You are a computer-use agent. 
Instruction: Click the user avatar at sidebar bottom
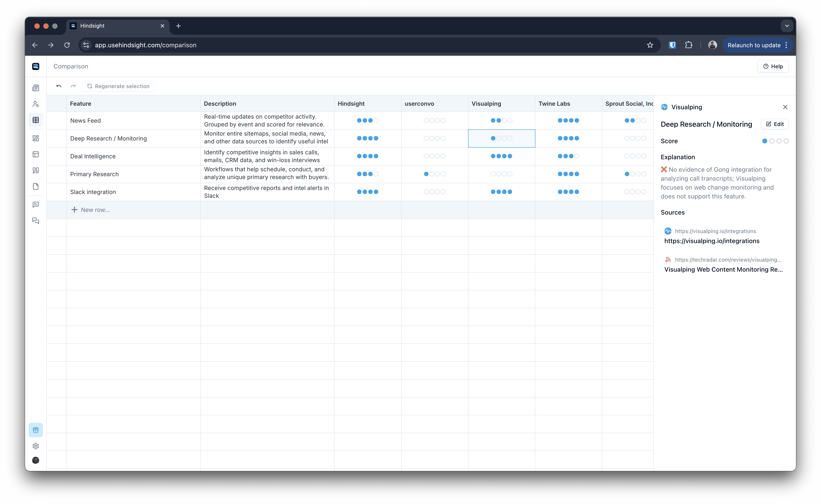point(36,460)
